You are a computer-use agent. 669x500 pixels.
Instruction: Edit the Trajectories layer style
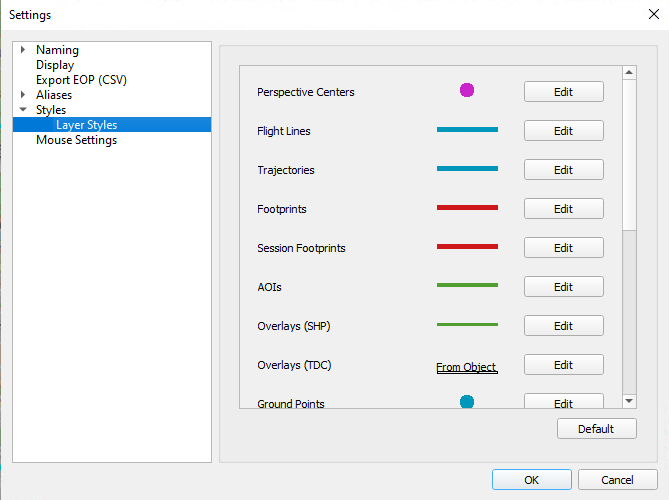pos(563,170)
